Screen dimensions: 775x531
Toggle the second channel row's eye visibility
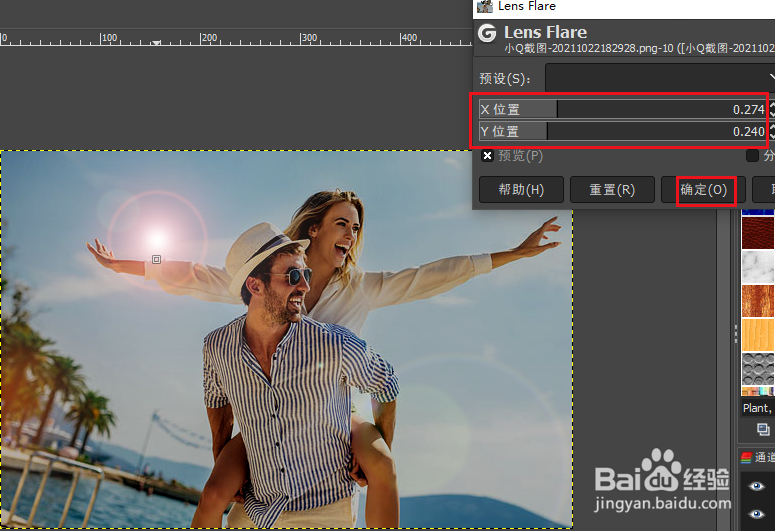click(756, 514)
